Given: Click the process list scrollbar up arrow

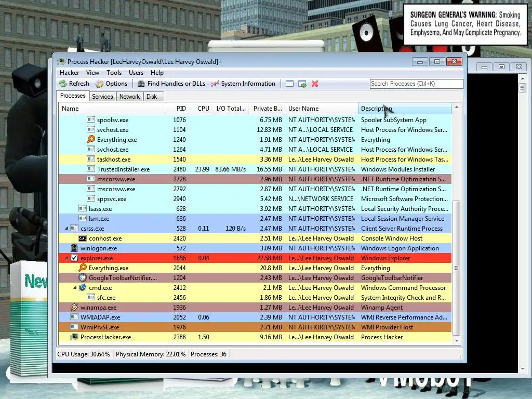Looking at the screenshot, I should [x=457, y=107].
